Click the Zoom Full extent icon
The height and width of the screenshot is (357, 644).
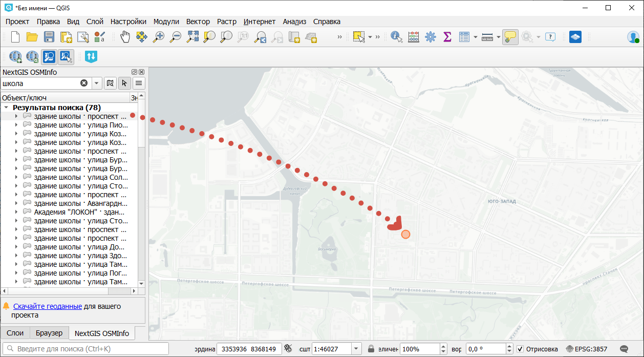[192, 37]
